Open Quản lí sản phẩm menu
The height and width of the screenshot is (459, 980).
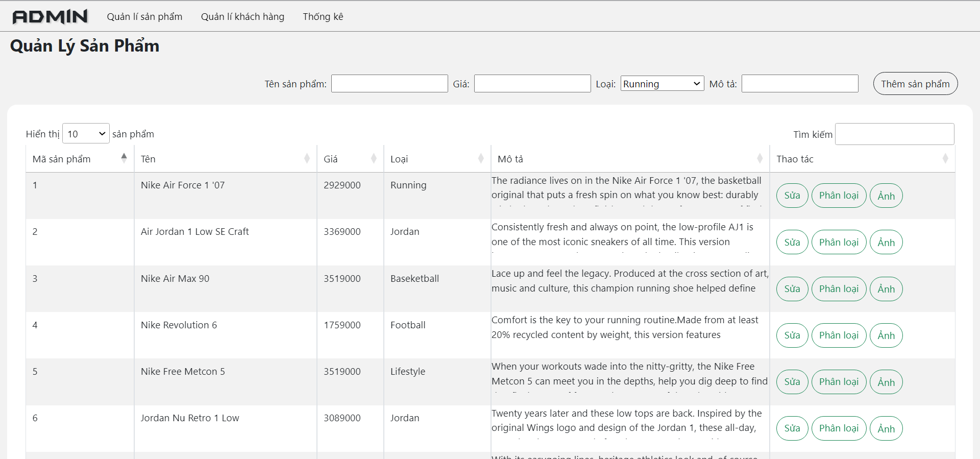tap(144, 17)
